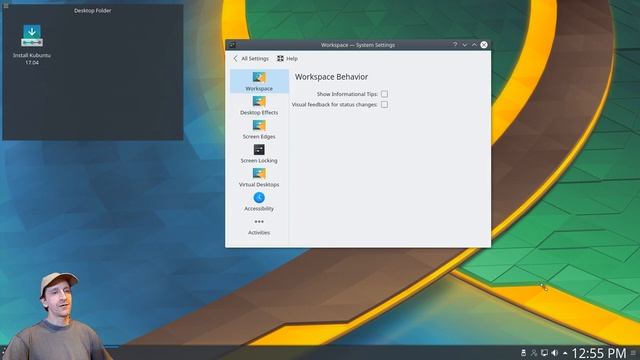The height and width of the screenshot is (360, 640).
Task: Go back to All Settings
Action: coord(251,59)
